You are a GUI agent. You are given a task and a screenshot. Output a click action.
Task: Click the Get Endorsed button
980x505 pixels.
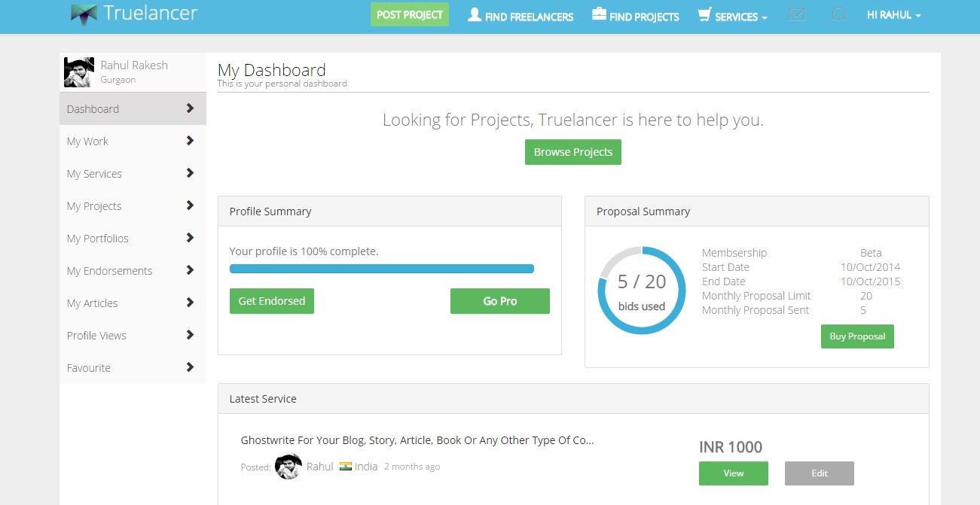(272, 301)
